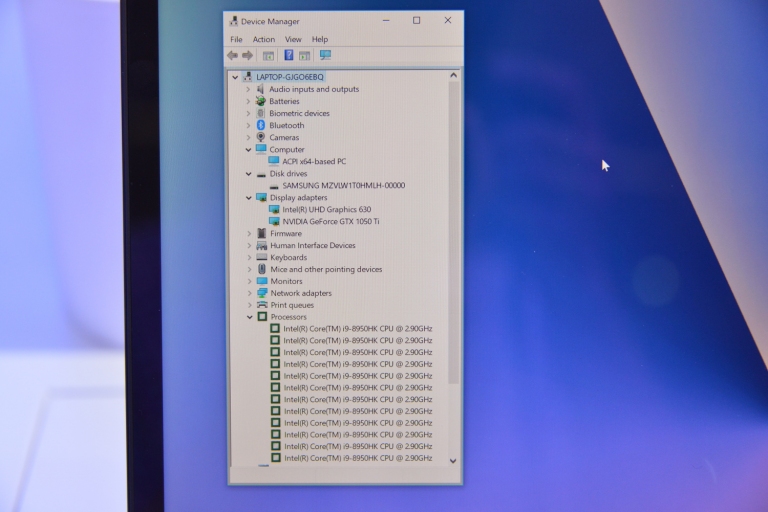Image resolution: width=768 pixels, height=512 pixels.
Task: Open the Help menu
Action: click(320, 39)
